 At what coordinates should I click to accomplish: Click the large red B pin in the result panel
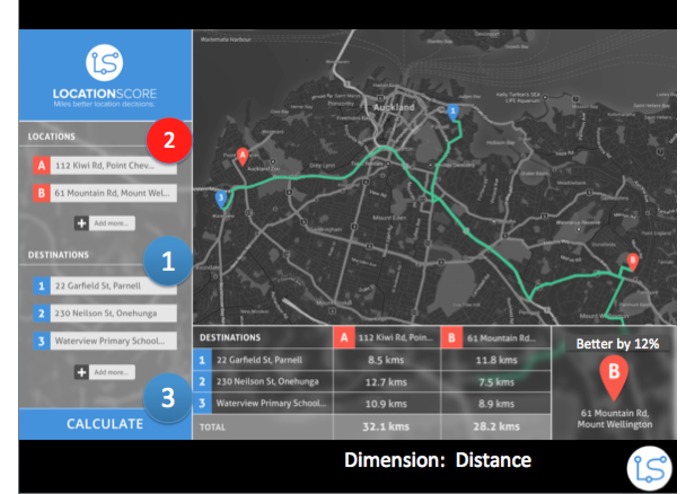(x=614, y=377)
